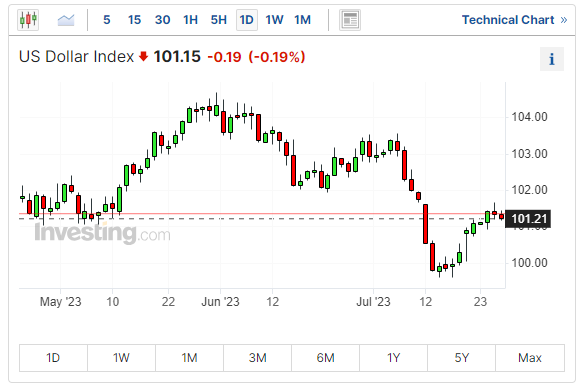Click the Jun '23 date label
Image resolution: width=583 pixels, height=386 pixels.
(x=220, y=301)
